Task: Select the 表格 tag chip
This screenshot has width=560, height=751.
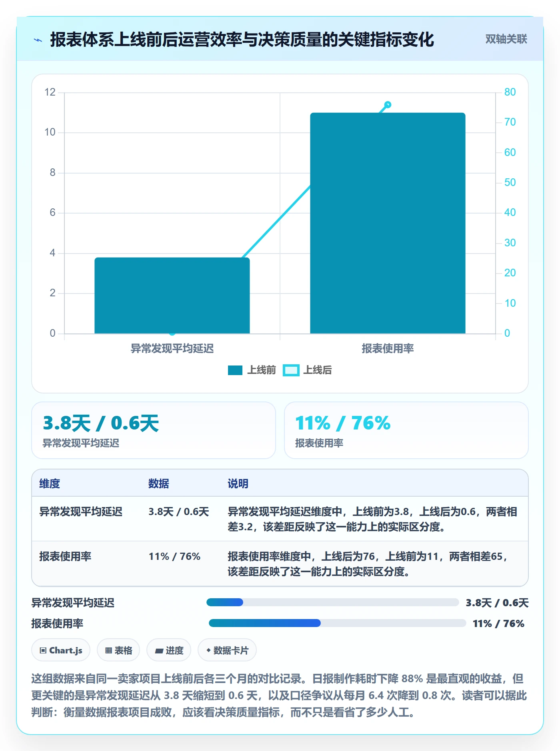Action: pos(118,650)
